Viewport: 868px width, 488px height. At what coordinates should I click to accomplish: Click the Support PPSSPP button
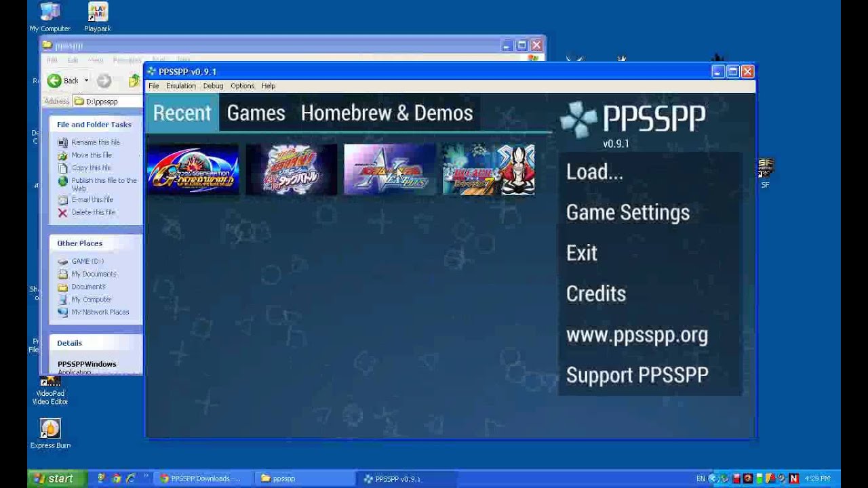point(650,375)
